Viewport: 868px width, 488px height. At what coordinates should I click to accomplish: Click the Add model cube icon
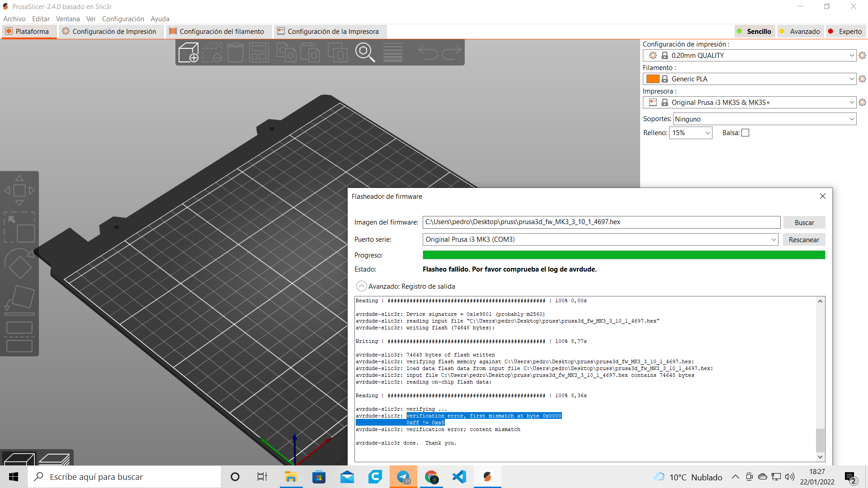[x=189, y=52]
